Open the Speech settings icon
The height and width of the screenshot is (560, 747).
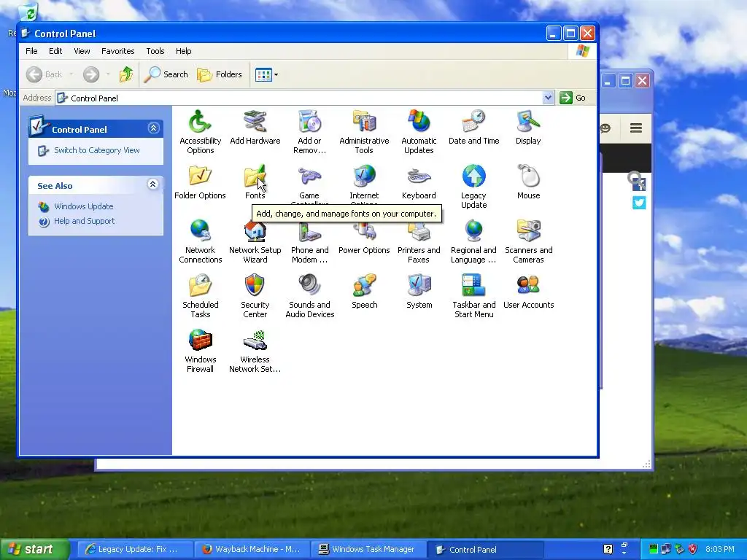(x=364, y=286)
